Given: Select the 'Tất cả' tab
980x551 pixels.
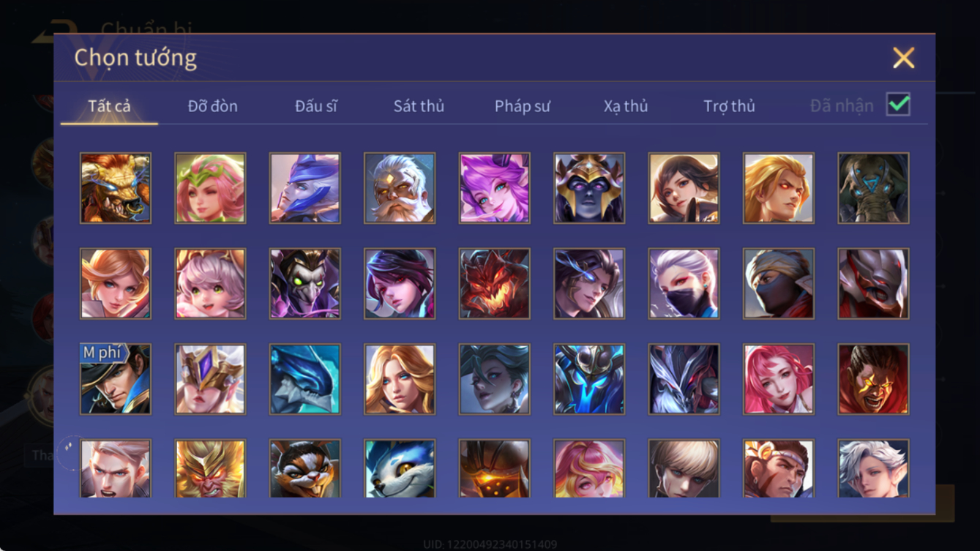Looking at the screenshot, I should click(109, 106).
